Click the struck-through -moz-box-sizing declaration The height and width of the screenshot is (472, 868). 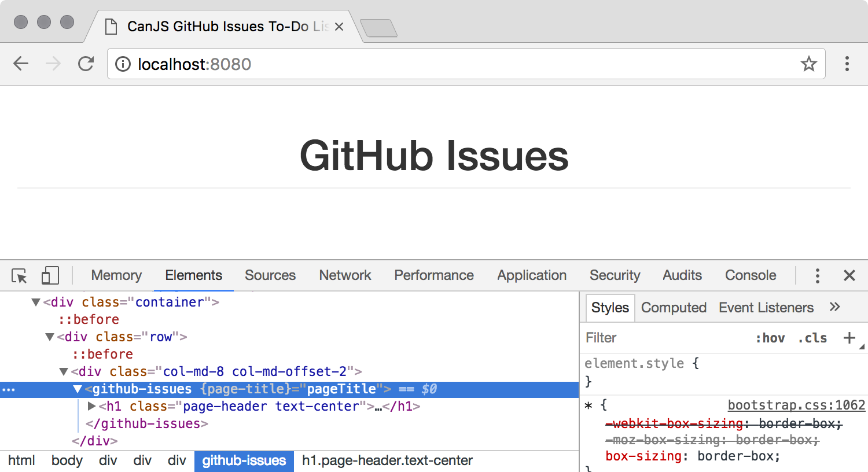712,440
